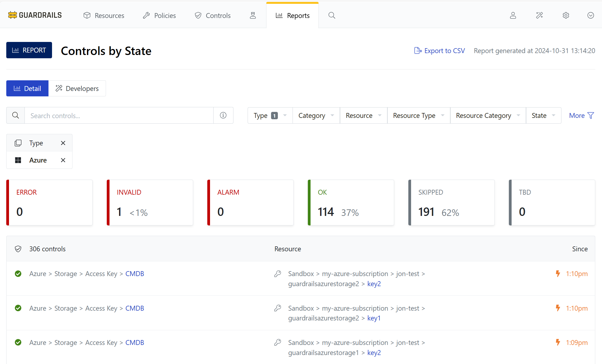Screen dimensions: 602x364
Task: Filter by the OK state card
Action: click(x=351, y=203)
